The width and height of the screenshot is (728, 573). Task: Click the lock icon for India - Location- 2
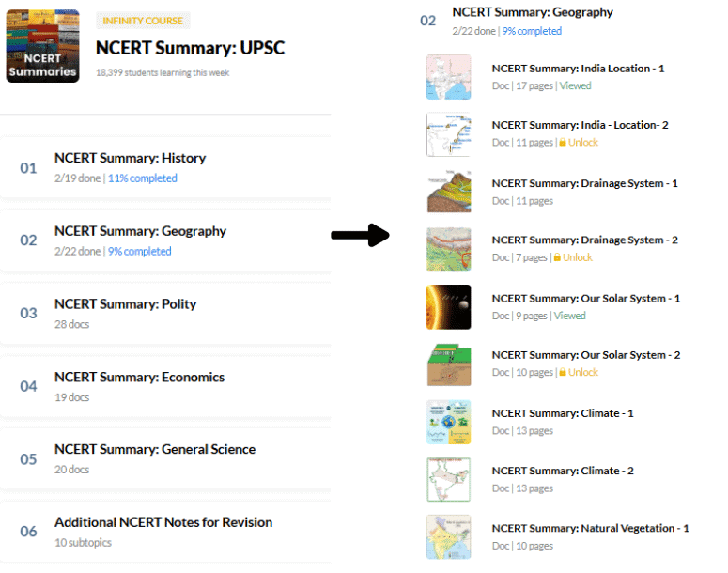tap(563, 142)
